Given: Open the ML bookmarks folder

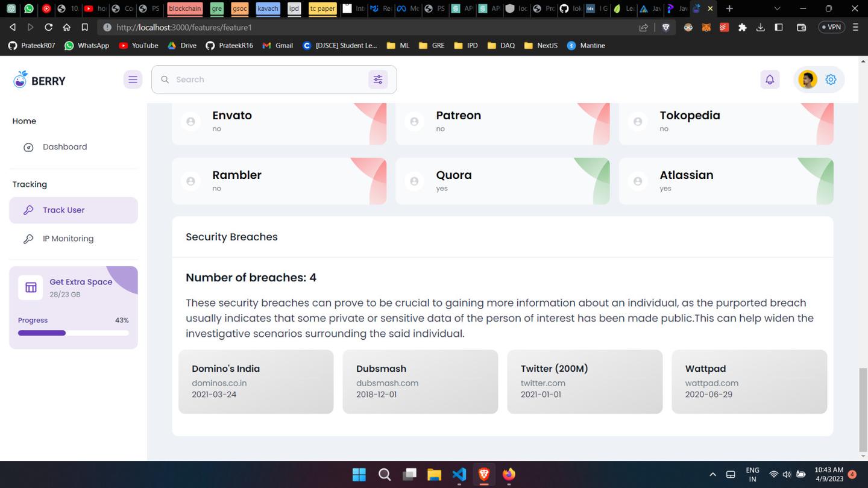Looking at the screenshot, I should pyautogui.click(x=398, y=45).
